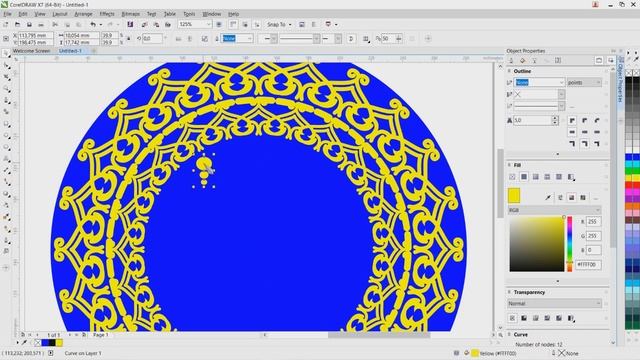Open the outline units points dropdown
Screen dimensions: 640x360
(584, 82)
